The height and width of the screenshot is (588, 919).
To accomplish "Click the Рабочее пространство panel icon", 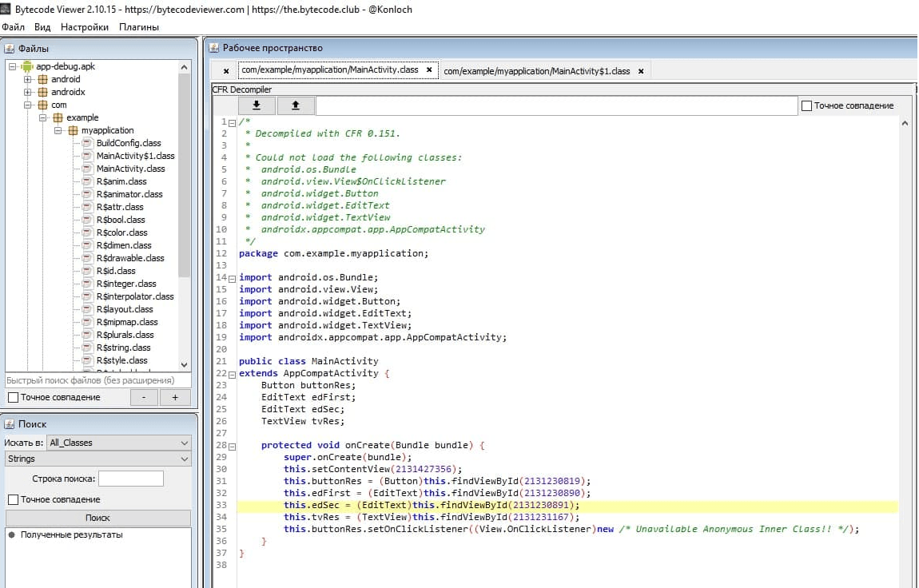I will pos(214,48).
